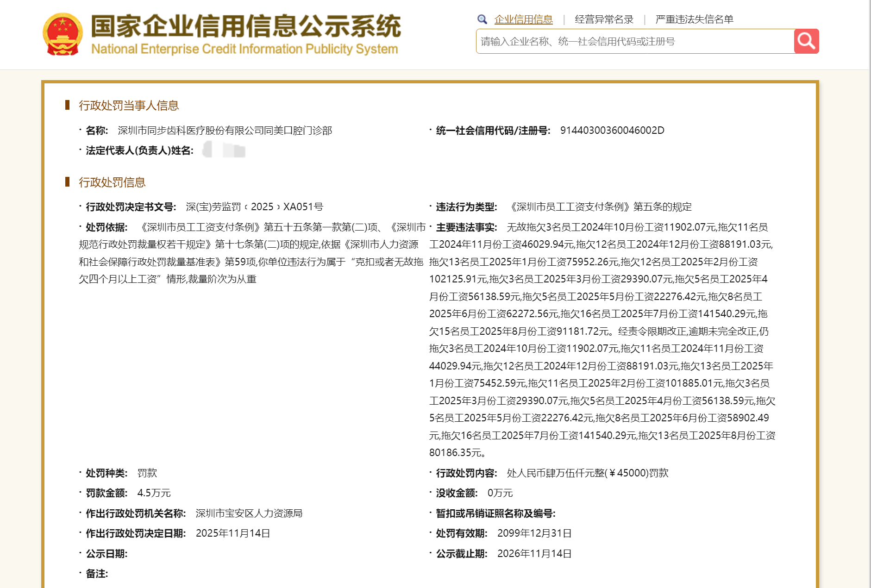Click penalty validity date 2099年12月31日
Image resolution: width=871 pixels, height=588 pixels.
click(x=534, y=533)
